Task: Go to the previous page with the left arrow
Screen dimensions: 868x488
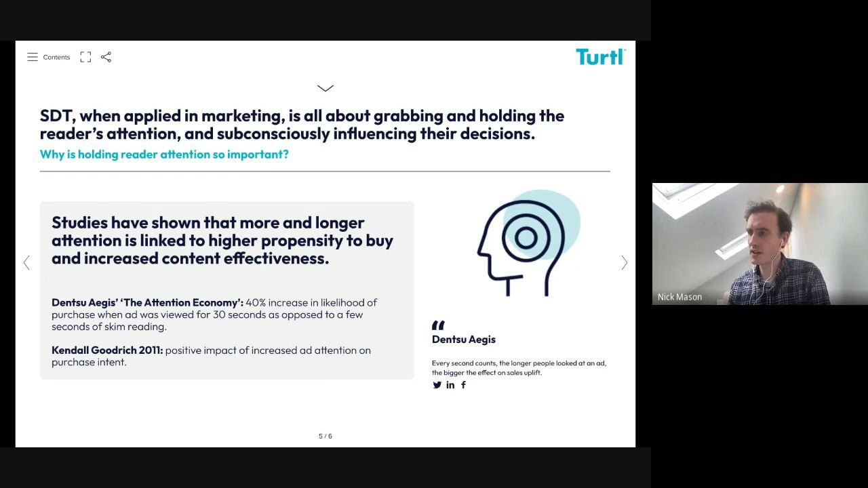Action: 26,263
